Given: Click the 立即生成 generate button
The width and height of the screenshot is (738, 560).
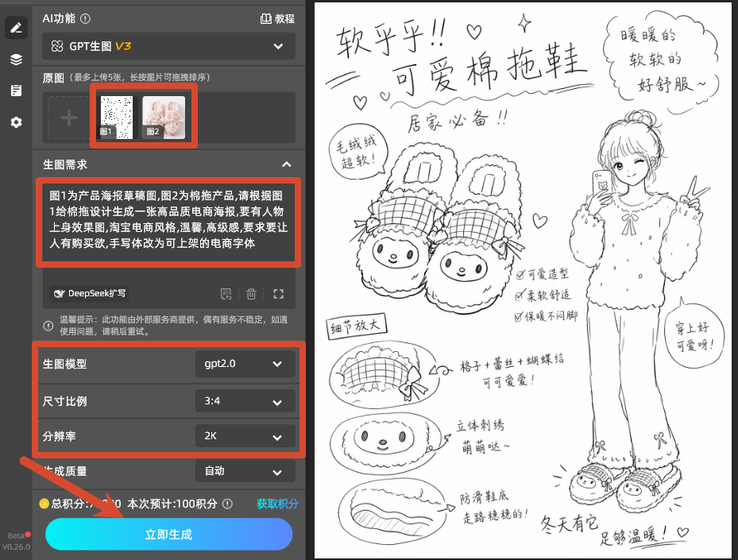Looking at the screenshot, I should tap(168, 535).
